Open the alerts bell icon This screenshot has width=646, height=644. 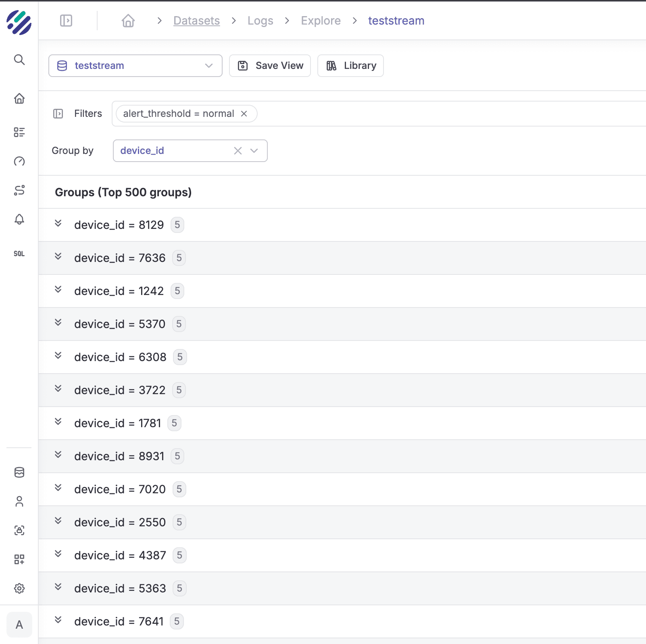pyautogui.click(x=19, y=219)
